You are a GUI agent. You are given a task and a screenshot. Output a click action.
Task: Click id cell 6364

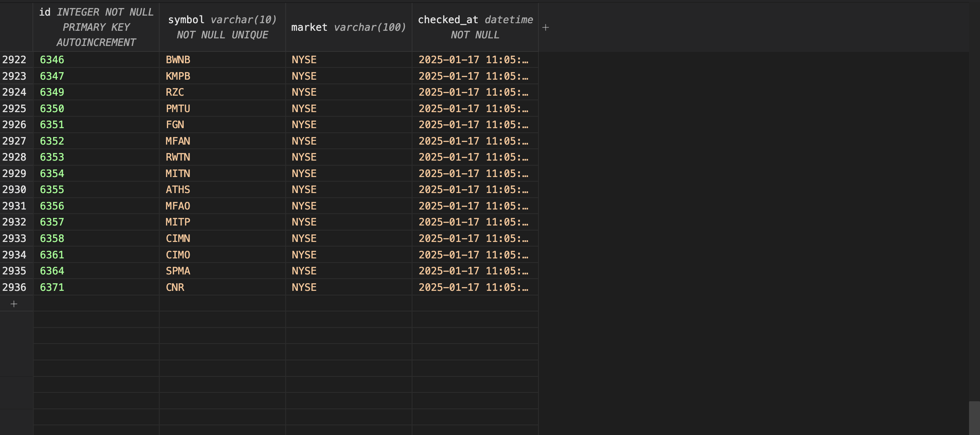coord(96,271)
